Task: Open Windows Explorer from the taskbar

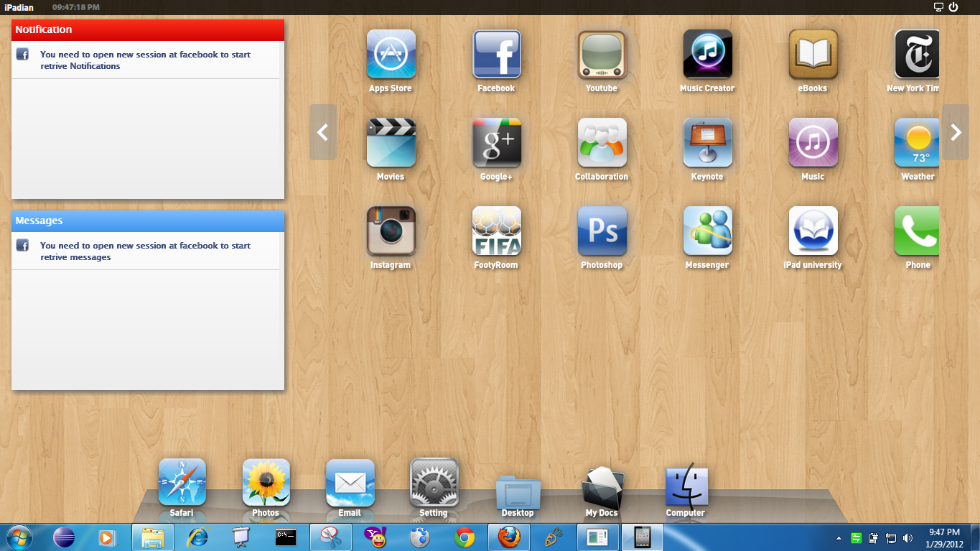Action: pyautogui.click(x=153, y=537)
